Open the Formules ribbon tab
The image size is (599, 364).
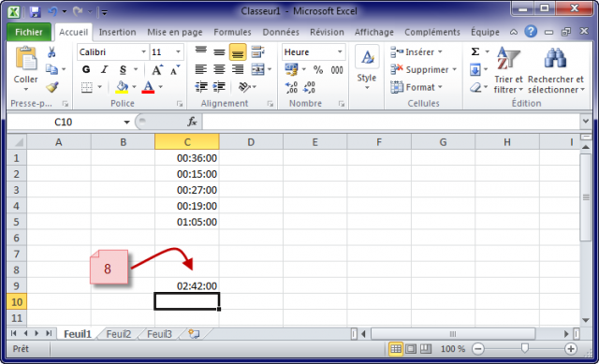click(232, 32)
